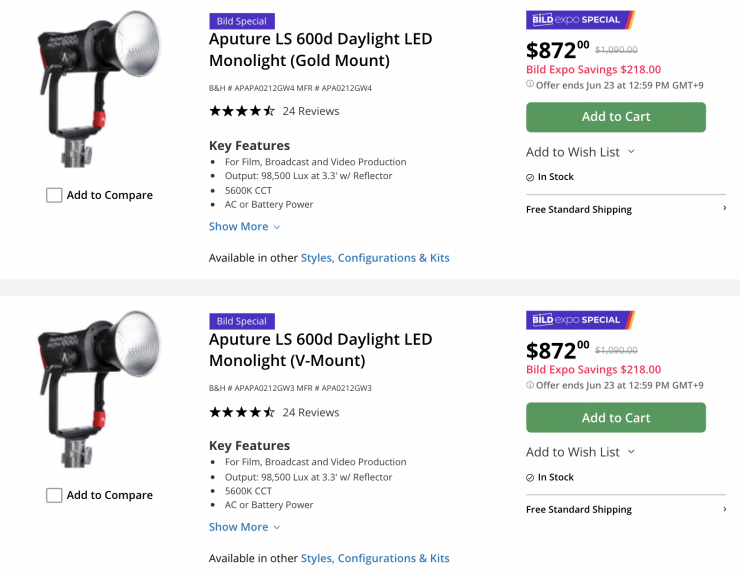The height and width of the screenshot is (576, 740).
Task: Open Add to Wish List dropdown for Gold Mount
Action: pos(580,152)
